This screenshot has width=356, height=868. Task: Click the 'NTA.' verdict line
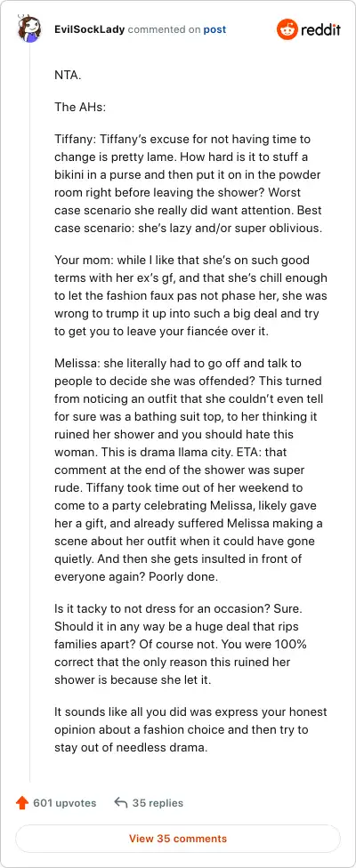click(x=69, y=76)
